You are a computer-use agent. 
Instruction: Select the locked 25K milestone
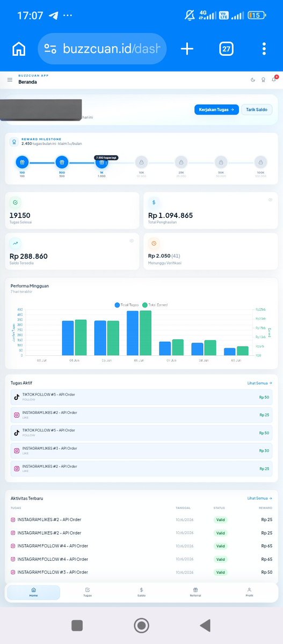(x=181, y=162)
